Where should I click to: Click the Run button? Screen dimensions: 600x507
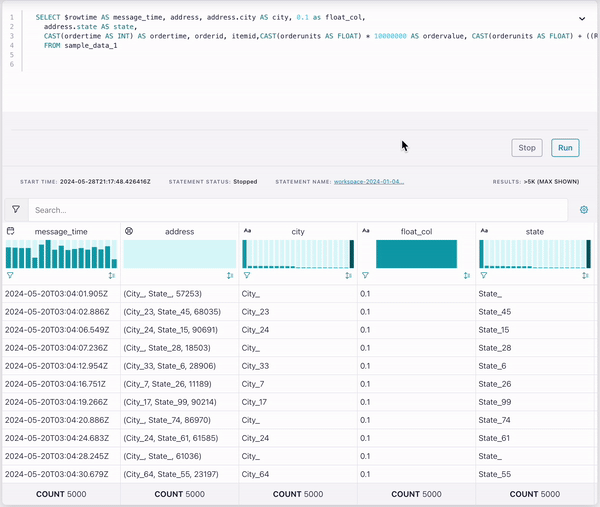[565, 148]
